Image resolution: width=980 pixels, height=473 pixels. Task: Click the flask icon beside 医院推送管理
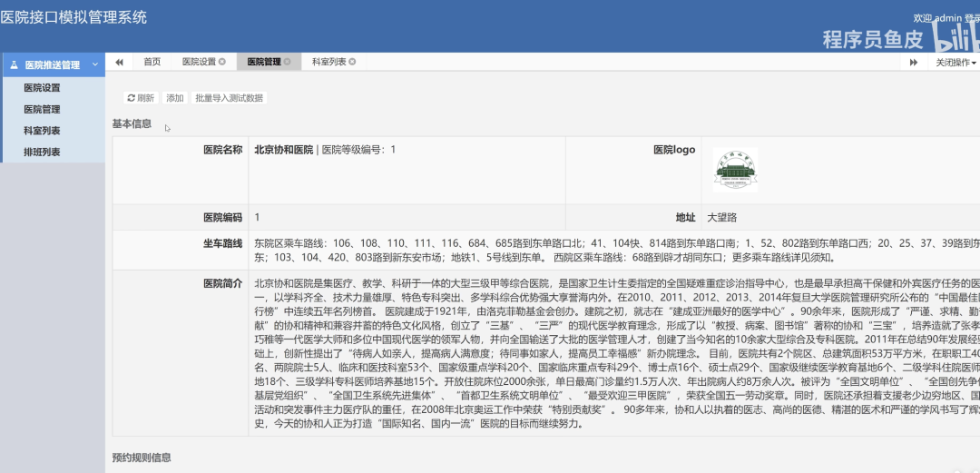tap(13, 65)
